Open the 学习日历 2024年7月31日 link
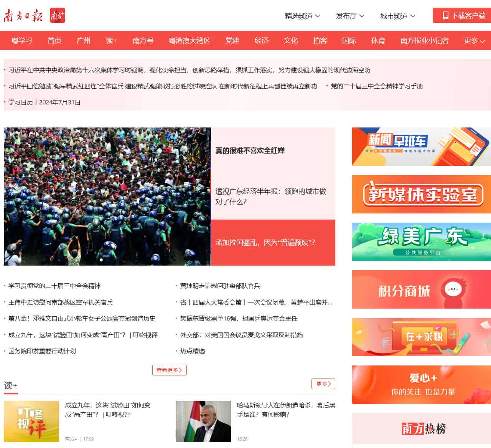Image resolution: width=491 pixels, height=448 pixels. pos(44,102)
